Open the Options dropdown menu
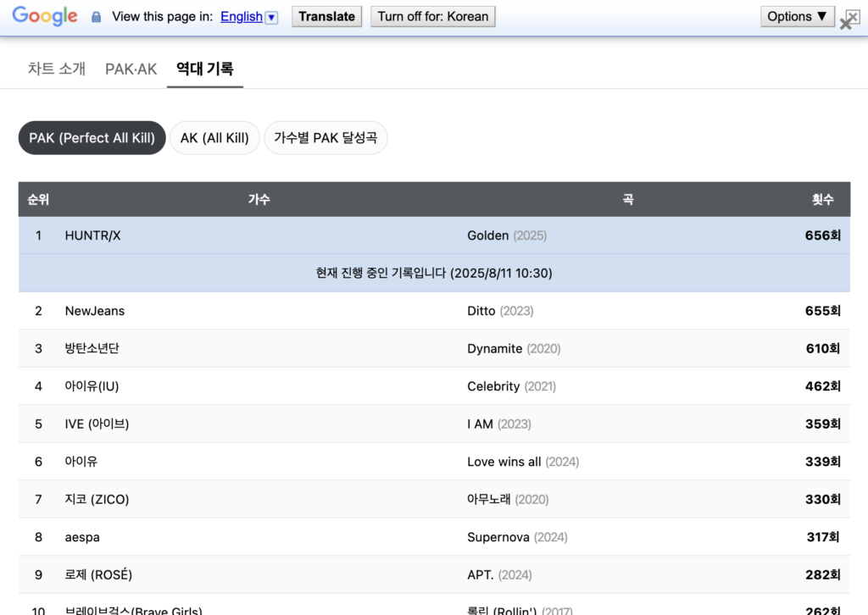 [x=797, y=16]
